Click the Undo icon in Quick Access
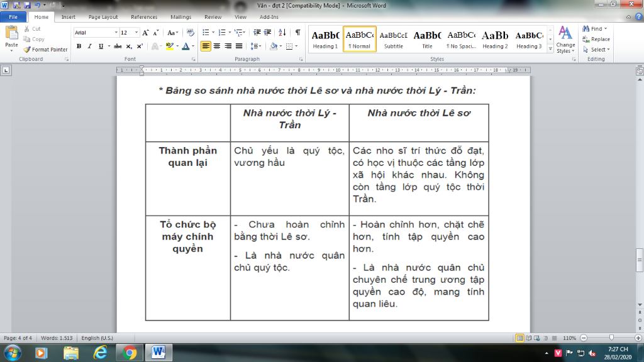644x362 pixels. click(37, 5)
